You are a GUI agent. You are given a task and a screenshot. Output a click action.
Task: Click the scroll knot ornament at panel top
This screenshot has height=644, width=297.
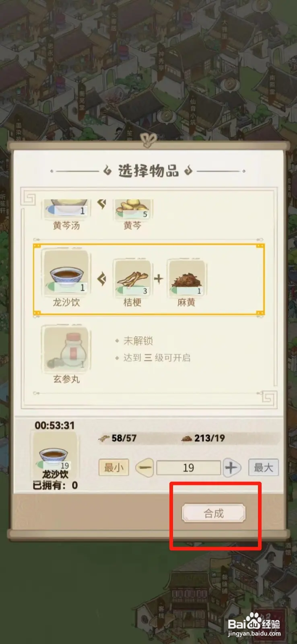(148, 140)
